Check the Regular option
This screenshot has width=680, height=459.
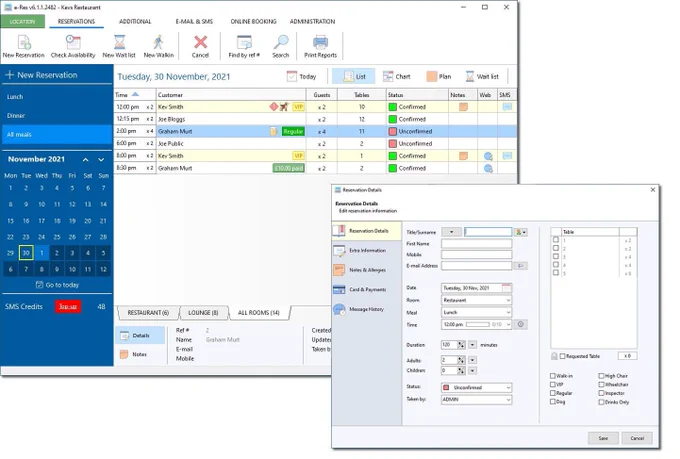point(552,393)
